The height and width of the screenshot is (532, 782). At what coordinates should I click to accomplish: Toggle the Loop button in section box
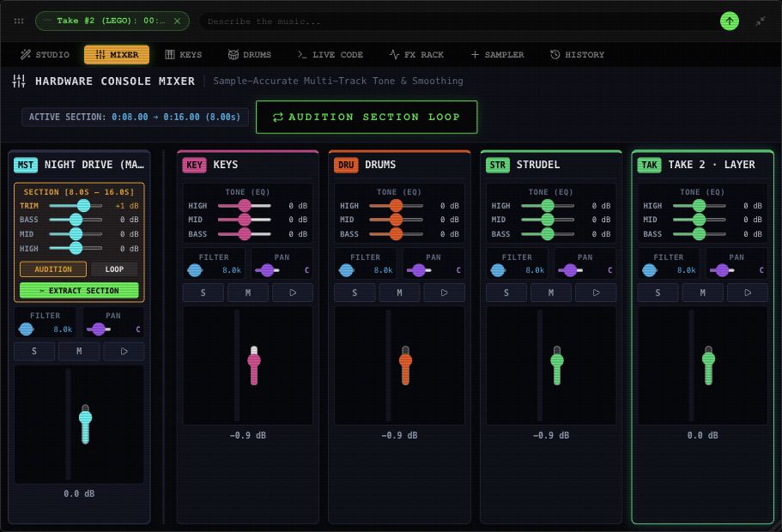[114, 269]
